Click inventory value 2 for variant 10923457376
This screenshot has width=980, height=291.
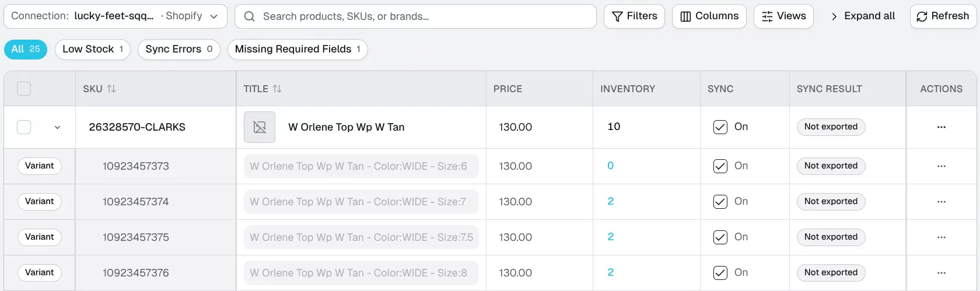point(610,273)
